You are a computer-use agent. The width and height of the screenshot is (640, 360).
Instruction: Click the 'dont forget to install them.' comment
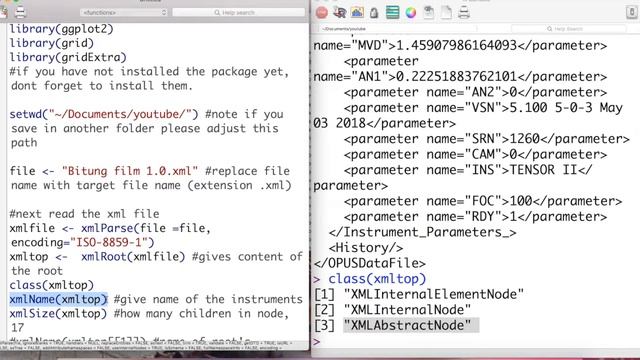(x=102, y=86)
